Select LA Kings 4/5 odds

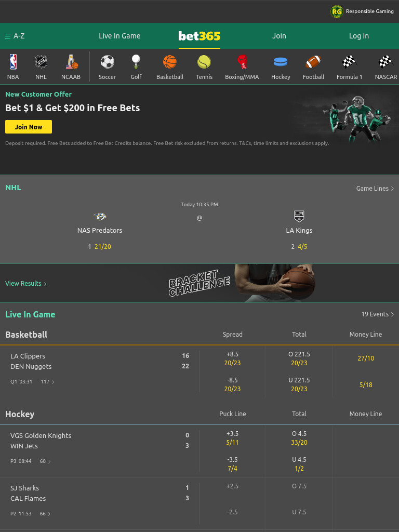[302, 247]
